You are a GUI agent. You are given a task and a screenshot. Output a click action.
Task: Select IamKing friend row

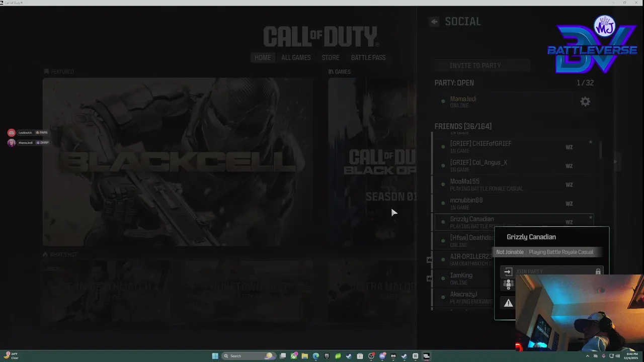[x=464, y=279]
